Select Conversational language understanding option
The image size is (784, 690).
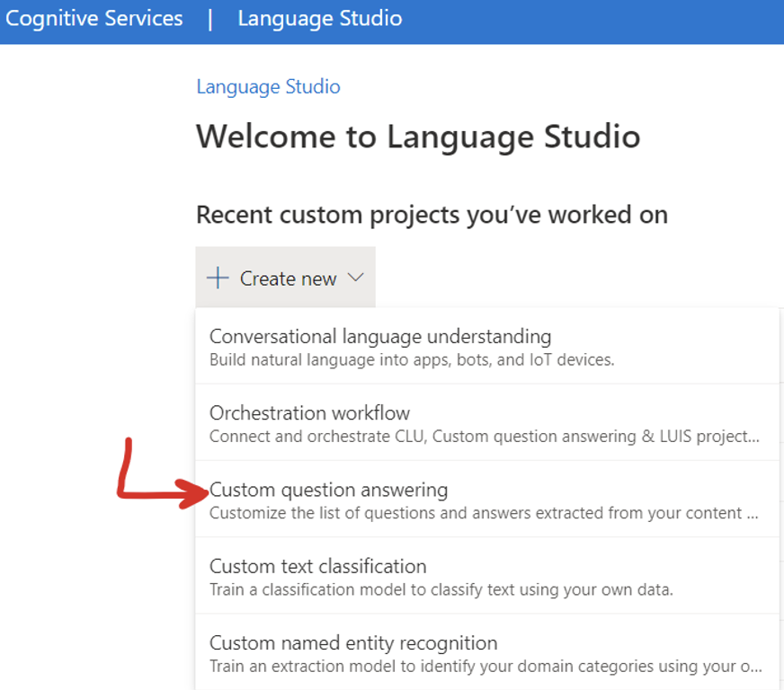click(486, 346)
